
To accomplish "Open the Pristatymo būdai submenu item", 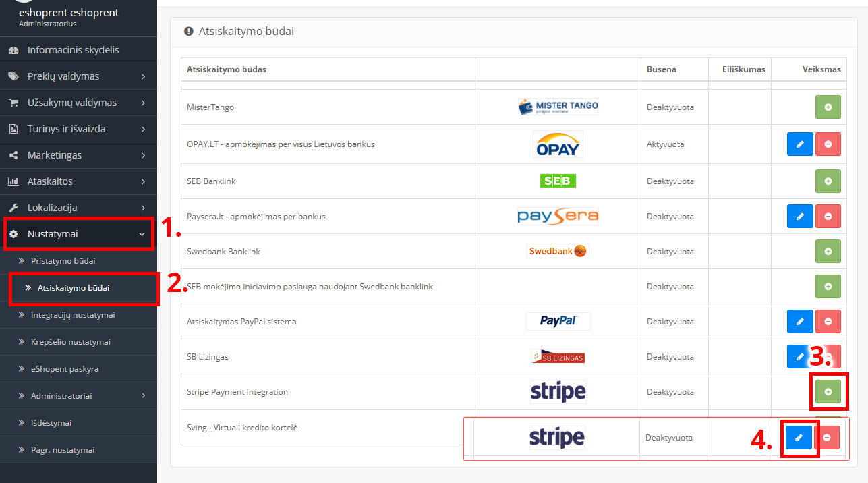I will pyautogui.click(x=78, y=260).
